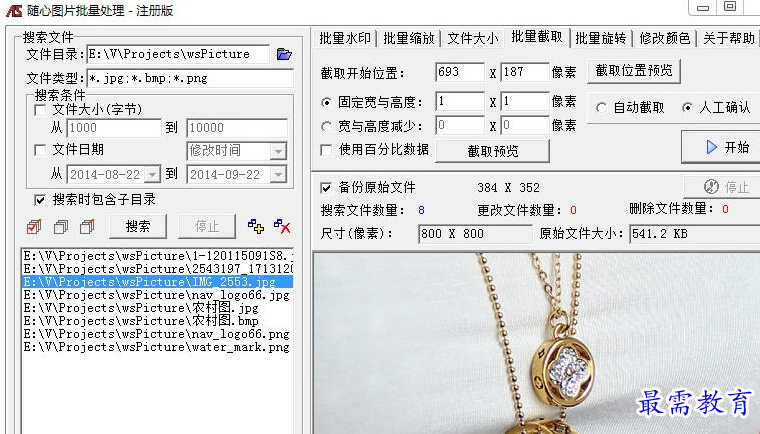Viewport: 760px width, 434px height.
Task: Click 截取位置预览 button
Action: [634, 71]
